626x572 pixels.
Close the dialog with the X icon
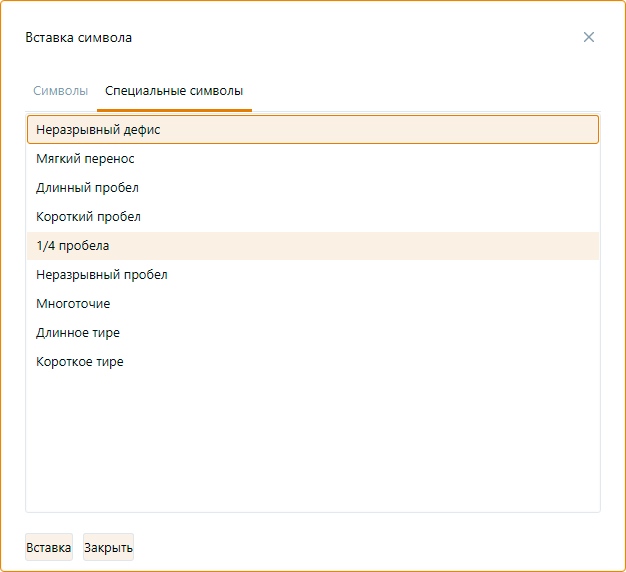coord(589,37)
